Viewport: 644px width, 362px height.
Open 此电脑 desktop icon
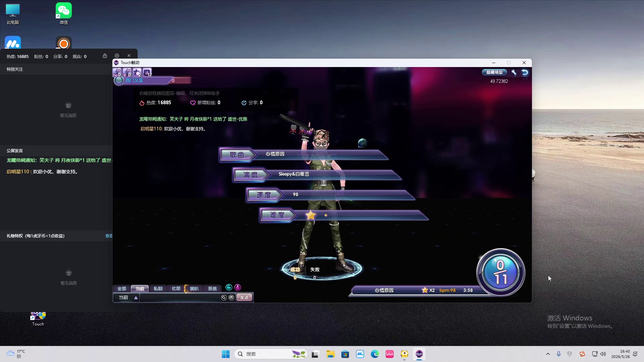coord(13,14)
